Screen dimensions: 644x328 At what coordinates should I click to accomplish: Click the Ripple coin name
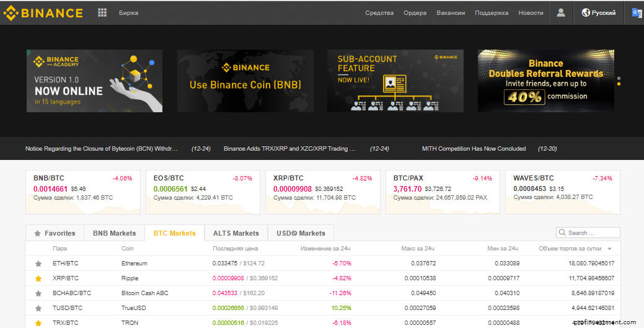(130, 278)
